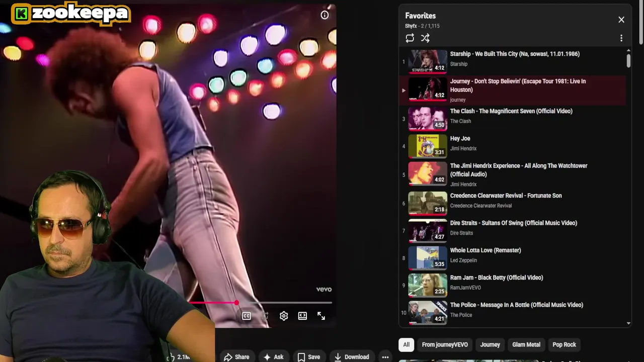Click the 'Favorites' playlist heading
Screen dimensions: 644x362
420,16
